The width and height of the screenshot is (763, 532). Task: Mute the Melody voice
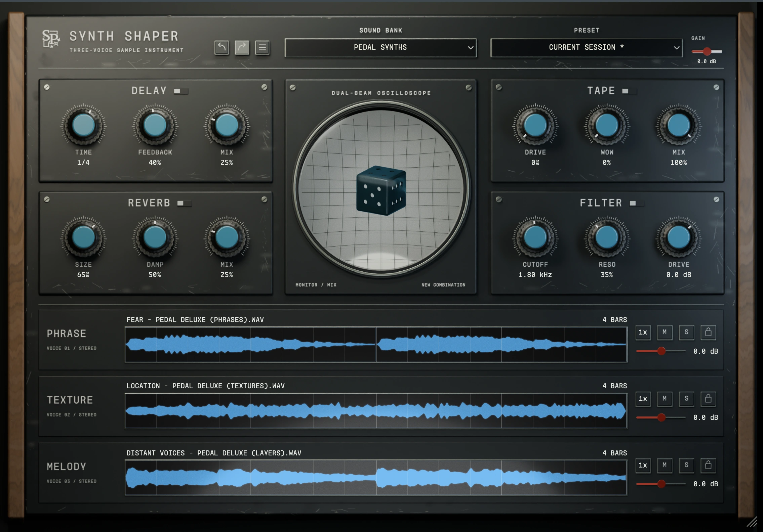click(665, 465)
